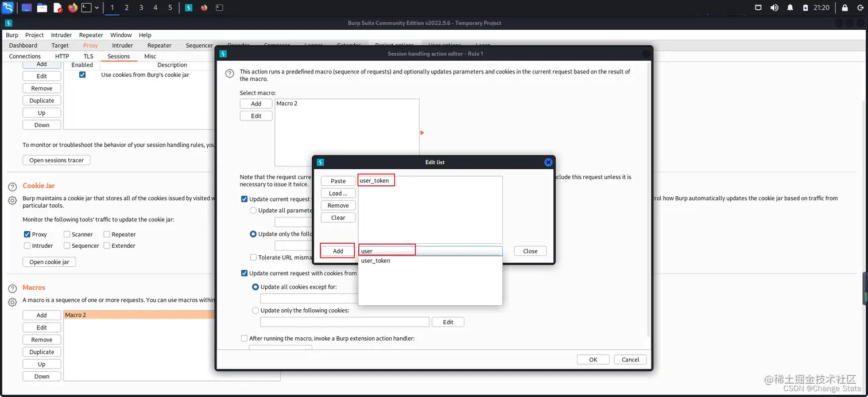This screenshot has height=397, width=868.
Task: Enable Intruder cookie jar monitoring checkbox
Action: [27, 246]
